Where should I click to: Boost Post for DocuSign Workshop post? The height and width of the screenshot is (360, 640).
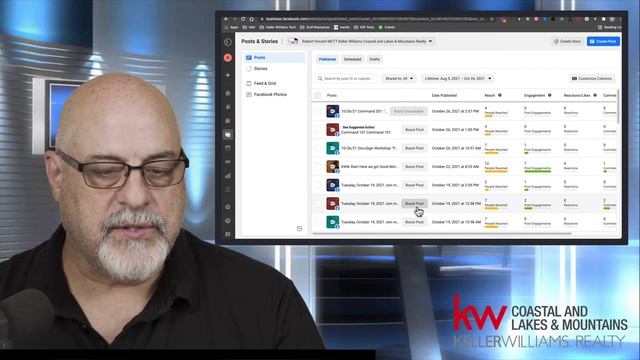(414, 148)
